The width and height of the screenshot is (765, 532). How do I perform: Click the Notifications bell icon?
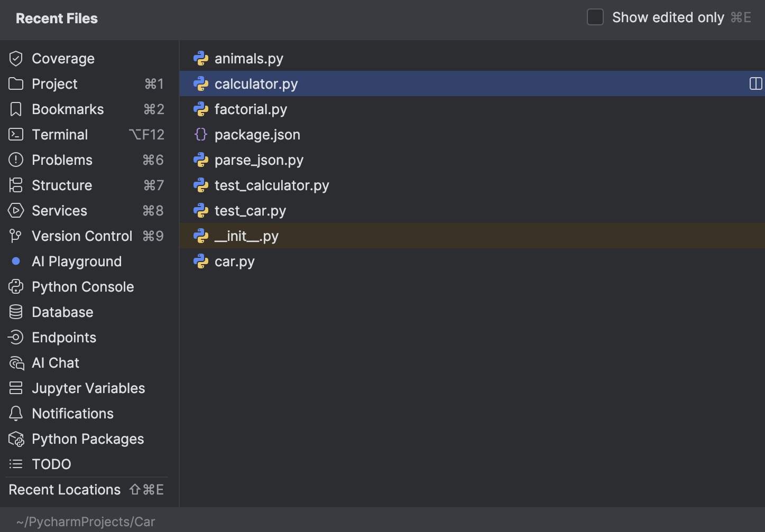click(x=15, y=413)
